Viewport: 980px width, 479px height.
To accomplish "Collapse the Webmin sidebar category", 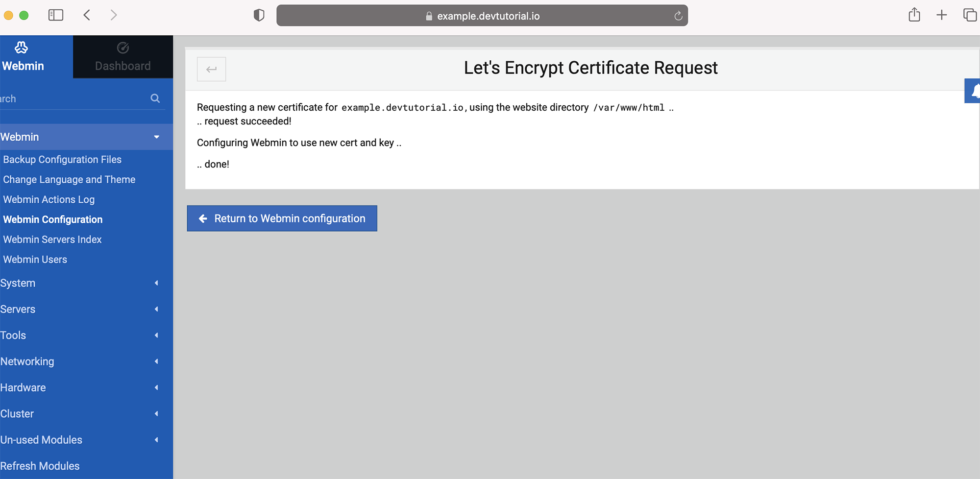I will 86,137.
